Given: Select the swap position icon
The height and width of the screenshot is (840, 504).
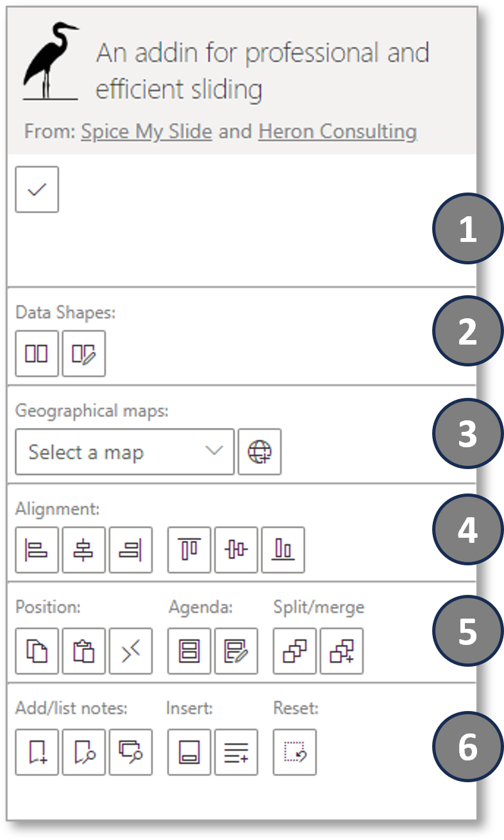Looking at the screenshot, I should (131, 651).
